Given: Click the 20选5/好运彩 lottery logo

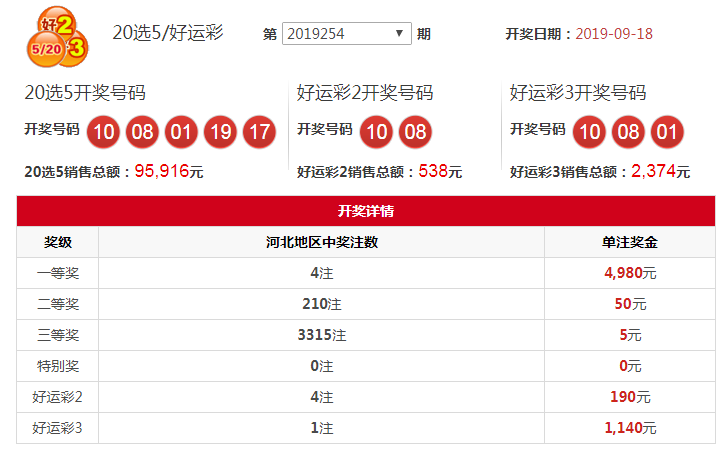Looking at the screenshot, I should 58,37.
